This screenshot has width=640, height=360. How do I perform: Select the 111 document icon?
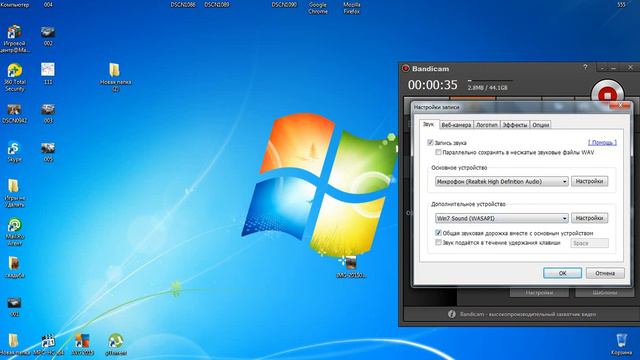pyautogui.click(x=48, y=73)
